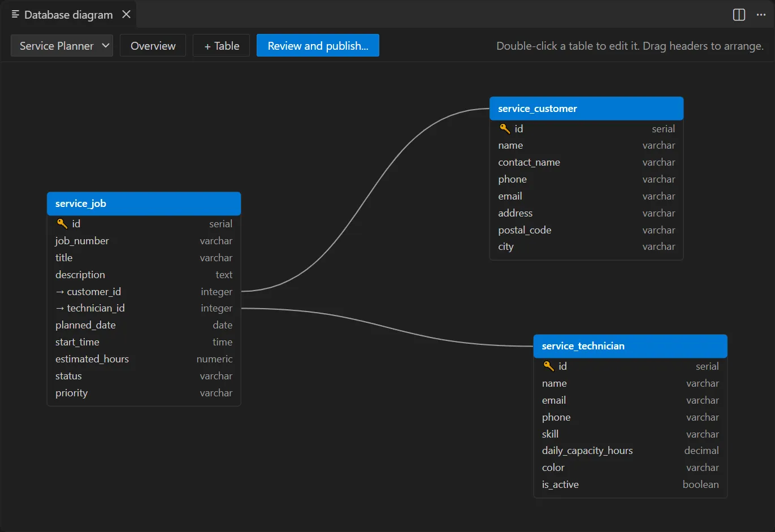Screen dimensions: 775x532
Task: Select the service_technician table header
Action: (x=630, y=346)
